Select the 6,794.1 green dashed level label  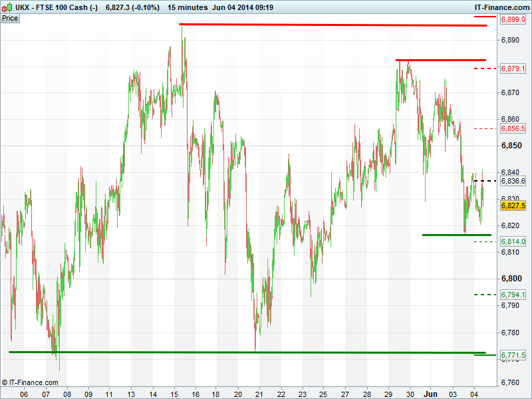513,294
